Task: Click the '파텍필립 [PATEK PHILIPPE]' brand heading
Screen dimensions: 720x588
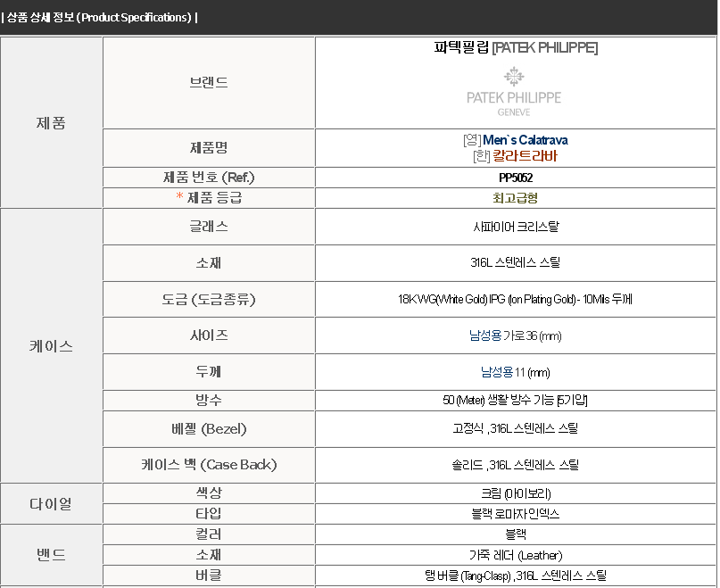Action: point(516,48)
